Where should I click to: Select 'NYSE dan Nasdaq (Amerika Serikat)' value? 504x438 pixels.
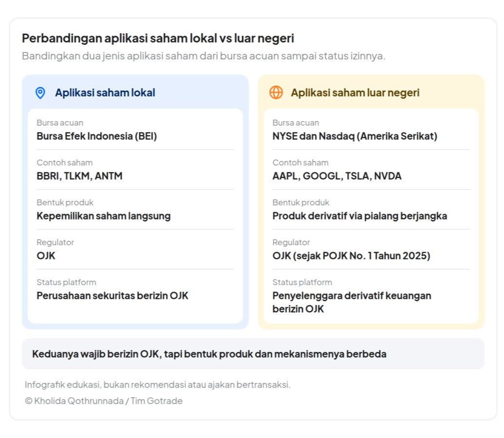click(x=355, y=136)
